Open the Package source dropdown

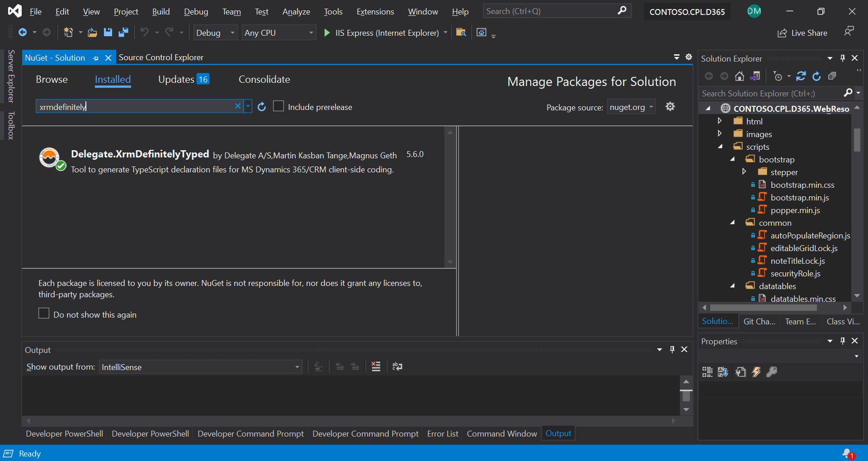point(631,107)
